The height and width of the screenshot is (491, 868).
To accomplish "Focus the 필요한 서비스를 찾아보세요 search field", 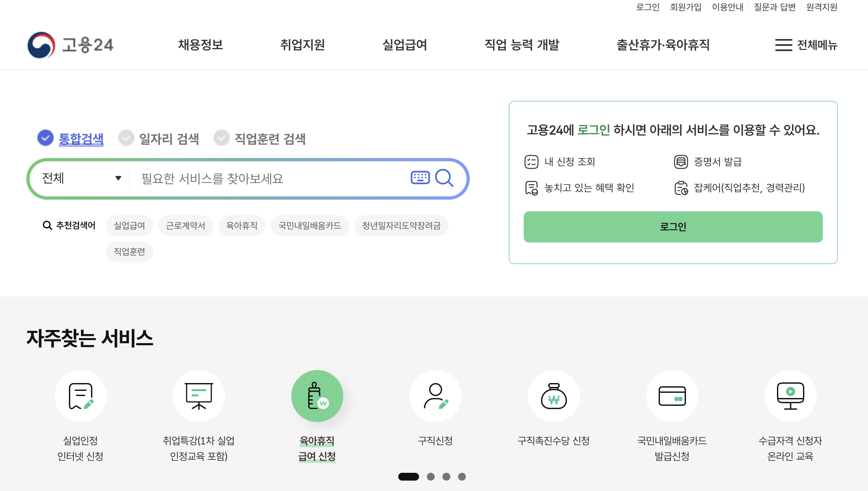I will click(x=270, y=178).
